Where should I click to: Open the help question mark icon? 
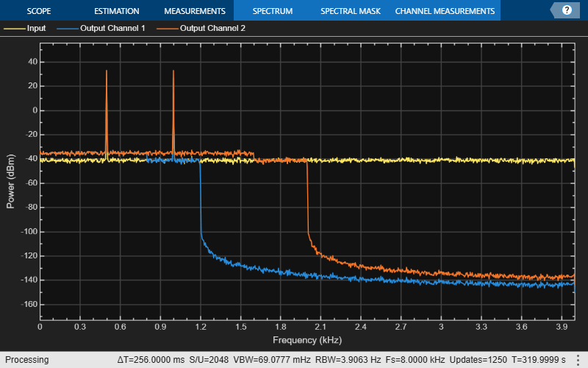pyautogui.click(x=567, y=10)
